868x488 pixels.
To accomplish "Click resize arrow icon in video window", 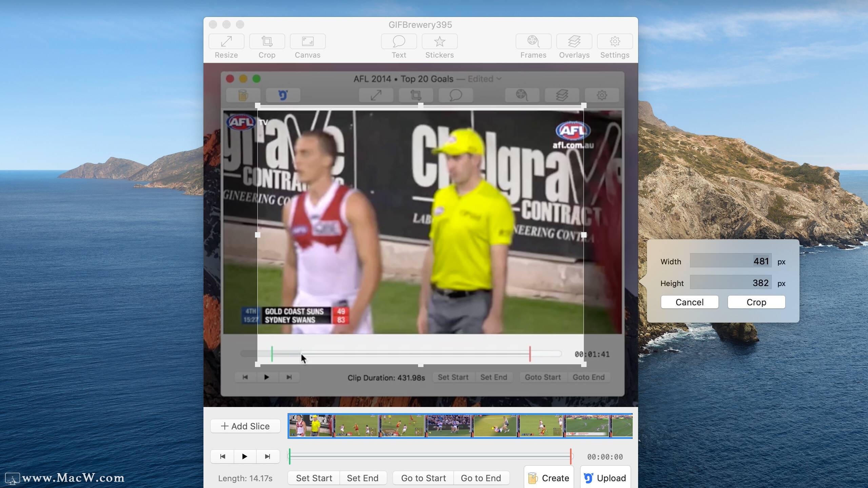I will point(376,95).
